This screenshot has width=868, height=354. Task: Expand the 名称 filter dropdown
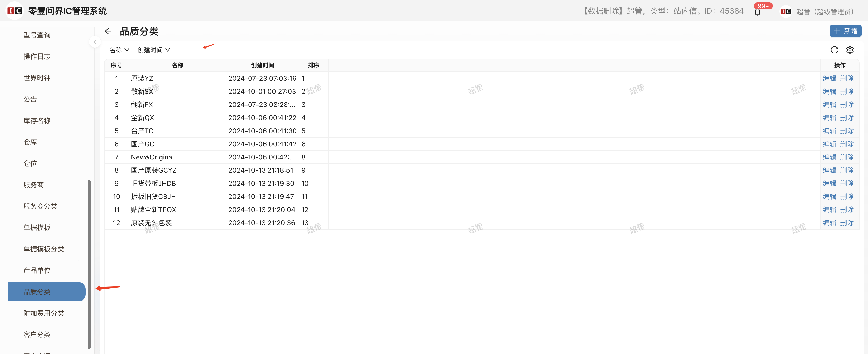coord(119,50)
